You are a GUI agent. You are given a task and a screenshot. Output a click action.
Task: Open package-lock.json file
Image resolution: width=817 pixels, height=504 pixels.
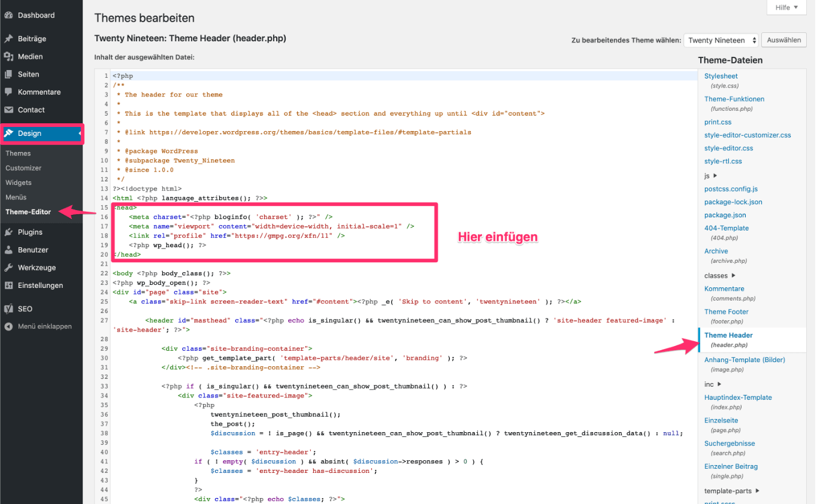pyautogui.click(x=733, y=202)
